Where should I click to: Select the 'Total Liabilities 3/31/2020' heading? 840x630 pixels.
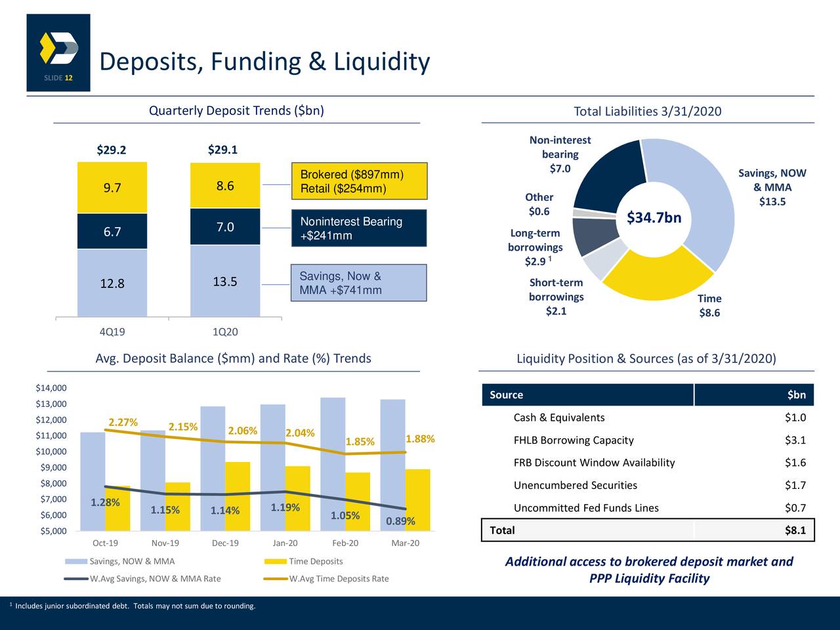tap(648, 111)
